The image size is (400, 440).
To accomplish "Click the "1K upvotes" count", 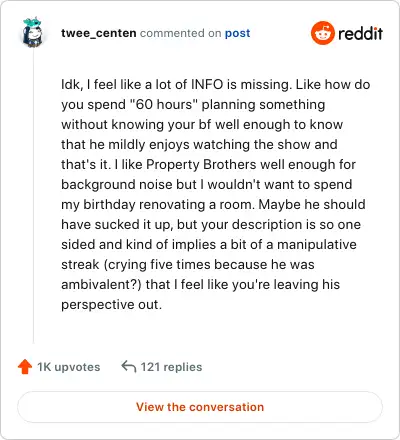I will [69, 367].
